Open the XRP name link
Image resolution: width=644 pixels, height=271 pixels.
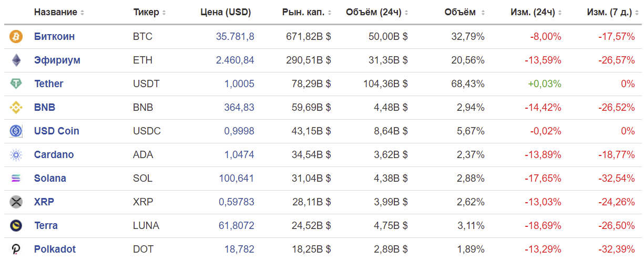point(44,202)
